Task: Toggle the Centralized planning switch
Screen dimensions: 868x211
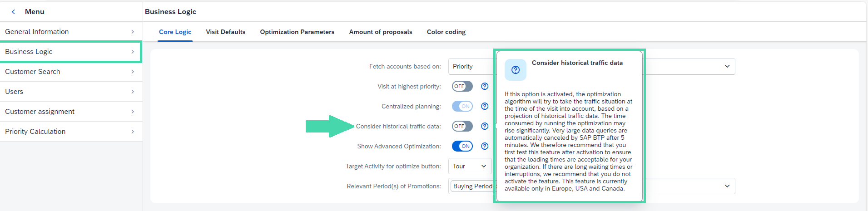Action: (x=462, y=106)
